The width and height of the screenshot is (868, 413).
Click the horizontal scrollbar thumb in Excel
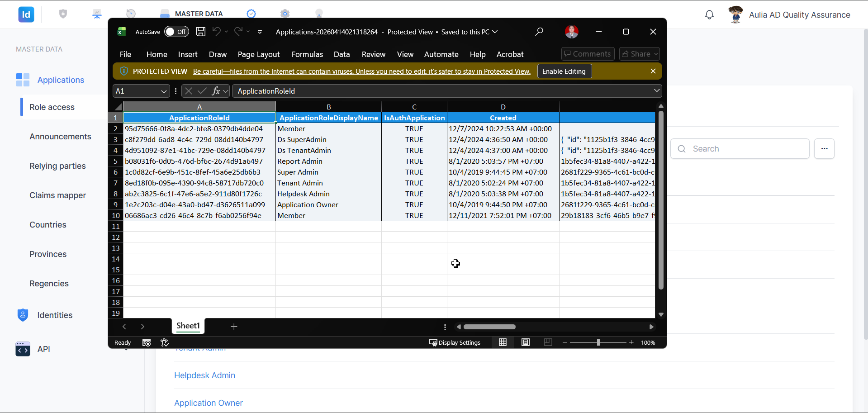(x=489, y=327)
